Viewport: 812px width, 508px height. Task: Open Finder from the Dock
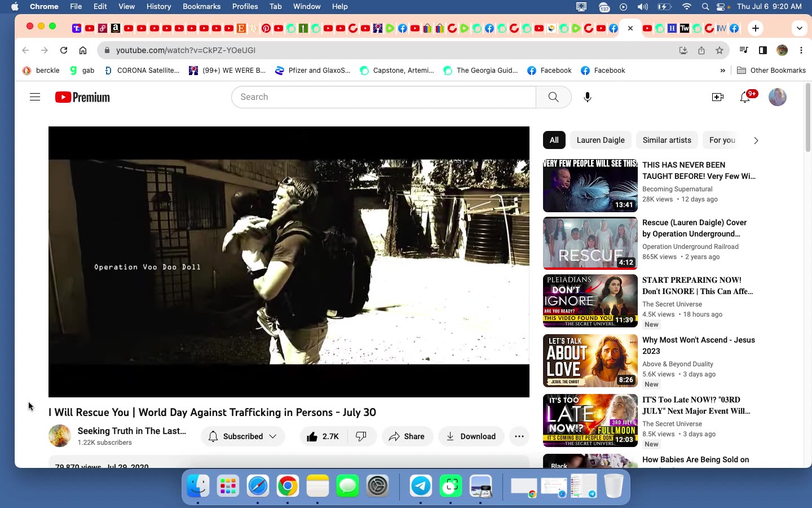[x=198, y=485]
